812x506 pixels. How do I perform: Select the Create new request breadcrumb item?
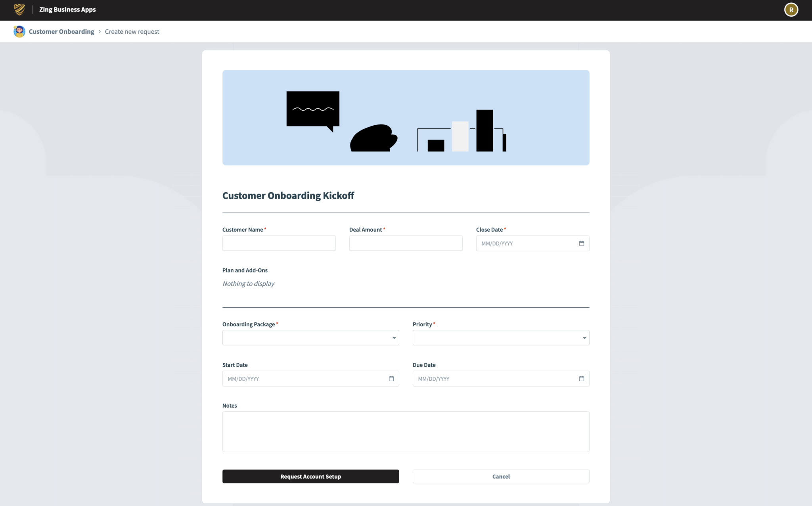point(132,31)
